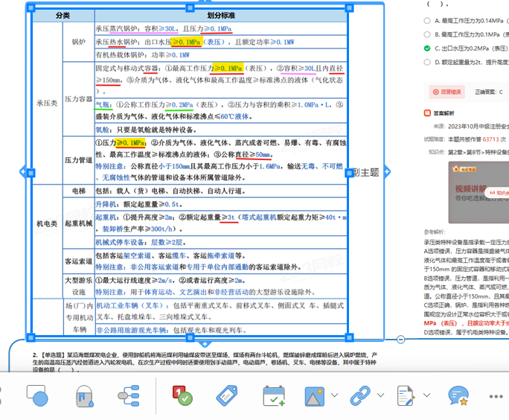Click the note document icon
The height and width of the screenshot is (420, 509).
[x=406, y=395]
